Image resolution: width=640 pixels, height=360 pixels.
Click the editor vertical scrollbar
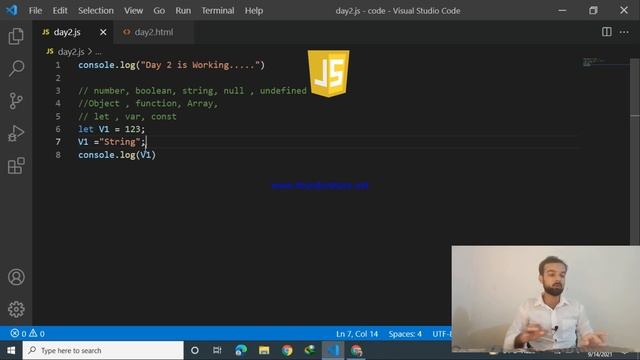(635, 151)
